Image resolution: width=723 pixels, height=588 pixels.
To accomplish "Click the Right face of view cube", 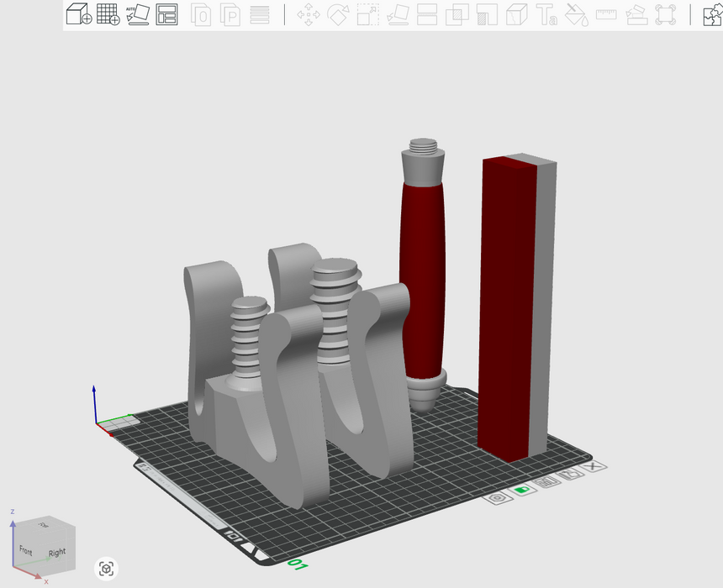I will [57, 552].
